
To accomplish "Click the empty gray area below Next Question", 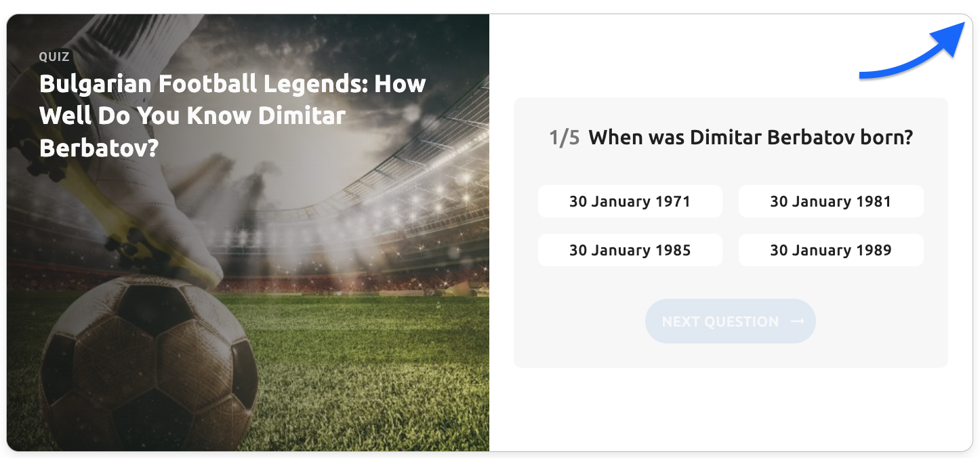I will coord(730,354).
